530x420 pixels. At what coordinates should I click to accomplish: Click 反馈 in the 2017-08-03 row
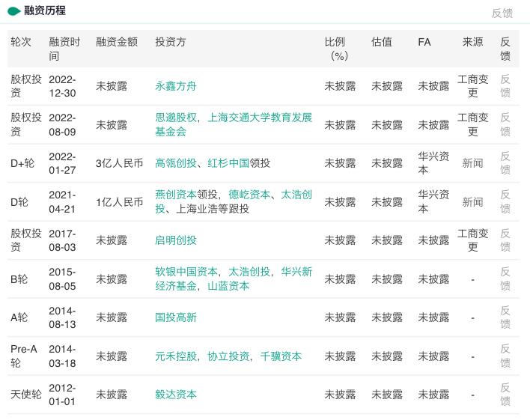(x=505, y=240)
